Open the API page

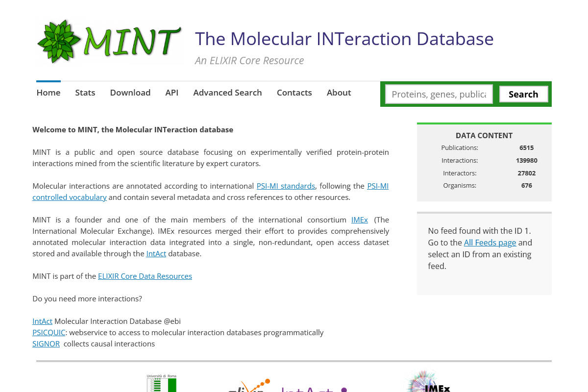coord(171,92)
